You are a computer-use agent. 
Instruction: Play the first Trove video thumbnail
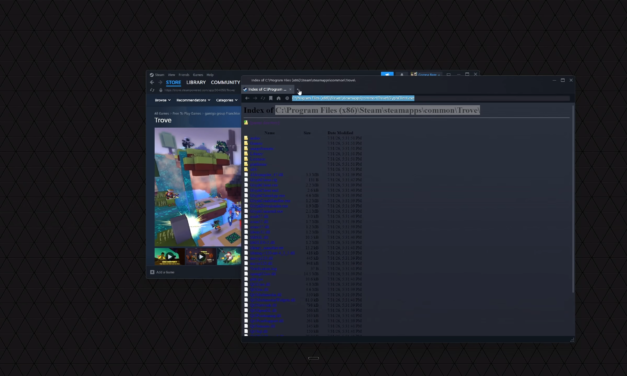[170, 256]
